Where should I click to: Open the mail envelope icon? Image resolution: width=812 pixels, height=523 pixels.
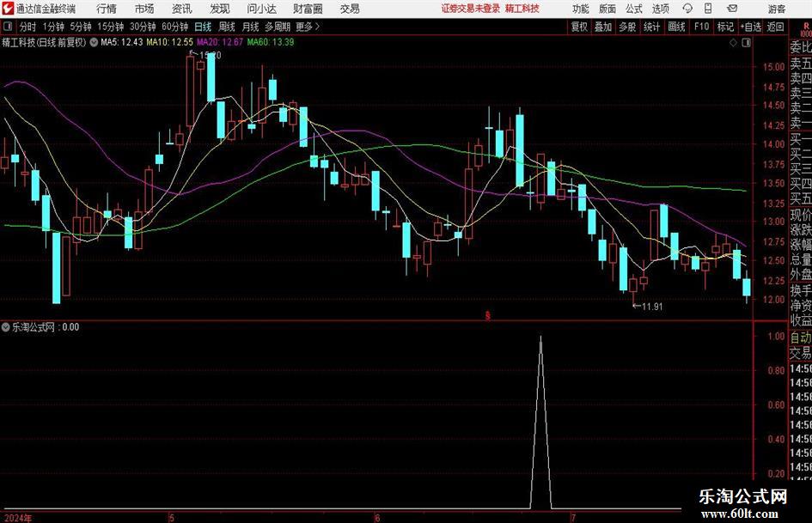[x=732, y=9]
